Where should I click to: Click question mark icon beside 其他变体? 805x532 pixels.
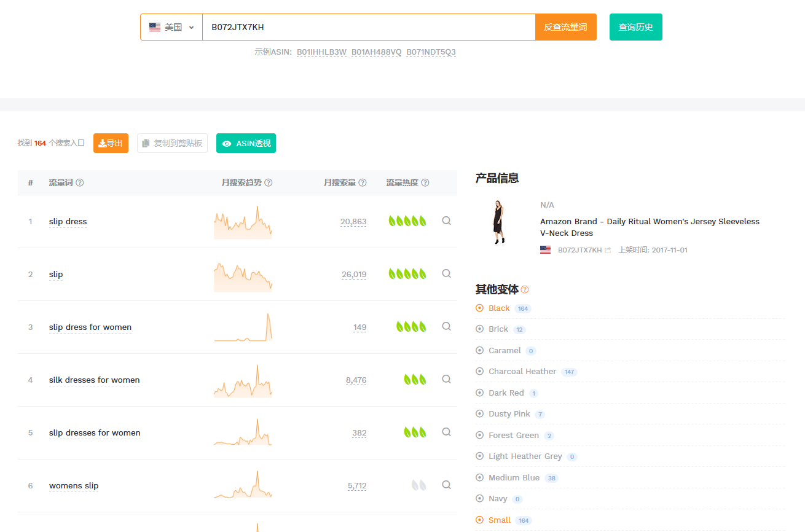[525, 289]
